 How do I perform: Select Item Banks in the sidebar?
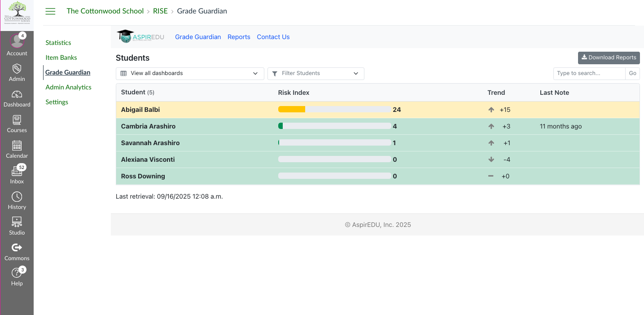61,58
